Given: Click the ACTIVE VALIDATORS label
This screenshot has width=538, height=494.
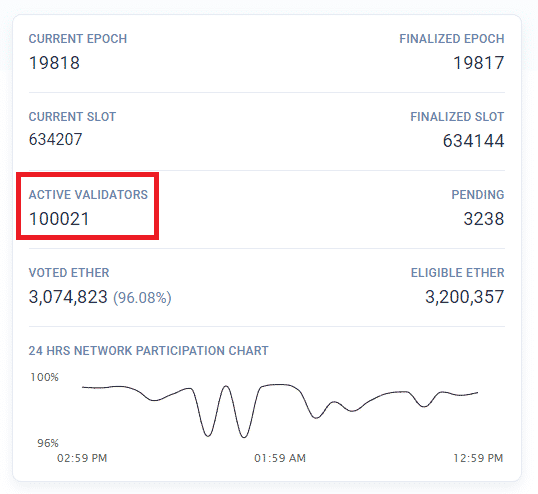Looking at the screenshot, I should point(88,195).
